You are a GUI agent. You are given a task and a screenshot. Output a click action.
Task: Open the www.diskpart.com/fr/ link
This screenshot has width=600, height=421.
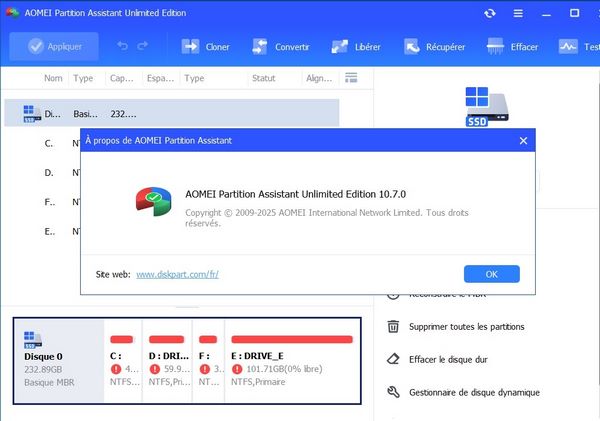click(x=177, y=274)
